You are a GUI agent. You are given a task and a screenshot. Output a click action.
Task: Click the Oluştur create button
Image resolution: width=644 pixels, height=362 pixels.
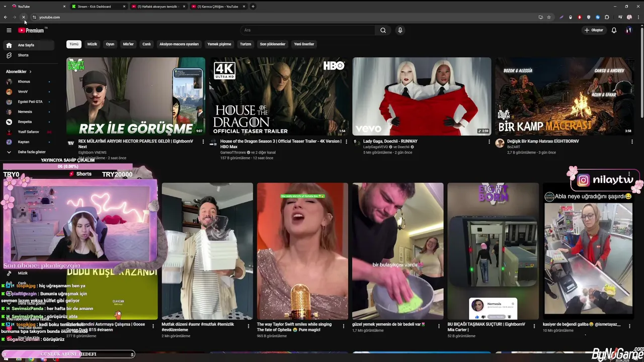point(593,30)
